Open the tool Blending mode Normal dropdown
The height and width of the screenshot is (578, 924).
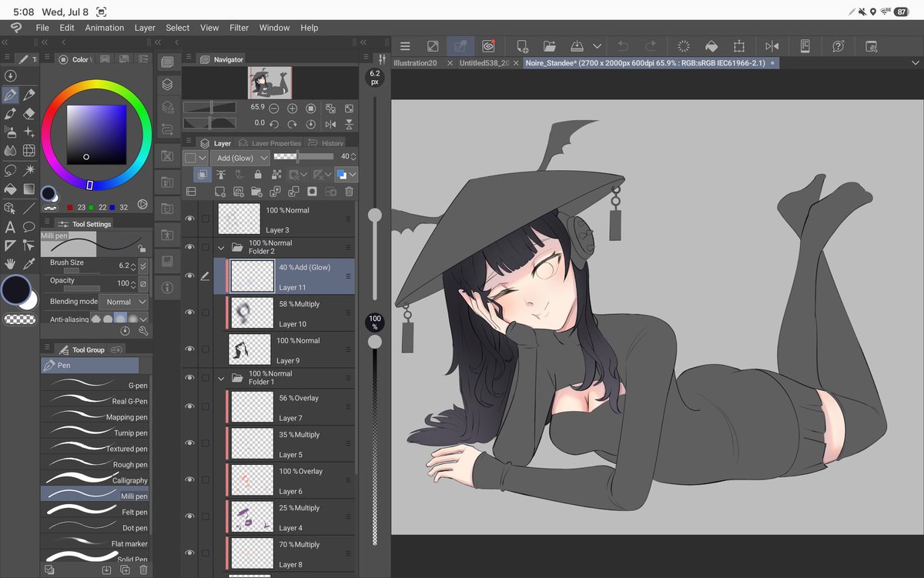[125, 302]
